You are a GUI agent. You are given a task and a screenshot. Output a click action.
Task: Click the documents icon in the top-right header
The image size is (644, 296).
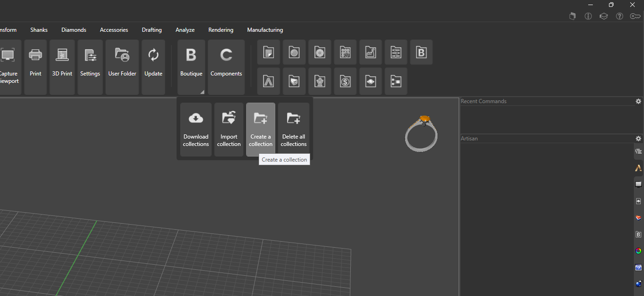click(573, 16)
